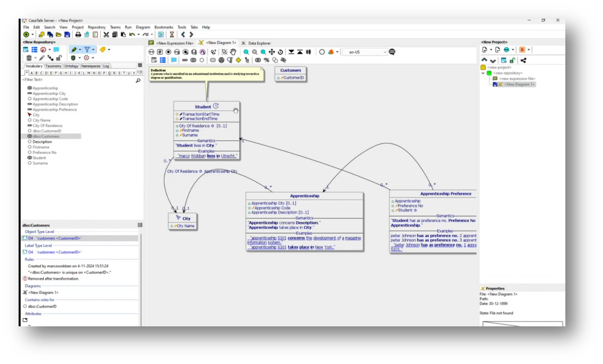
Task: Open the yellow tag dropdown arrow
Action: (x=109, y=50)
